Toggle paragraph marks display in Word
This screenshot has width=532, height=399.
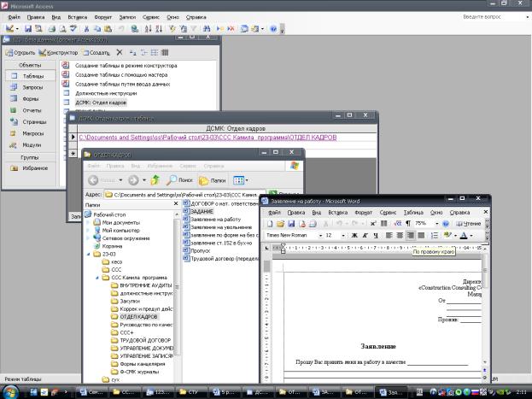tap(407, 223)
